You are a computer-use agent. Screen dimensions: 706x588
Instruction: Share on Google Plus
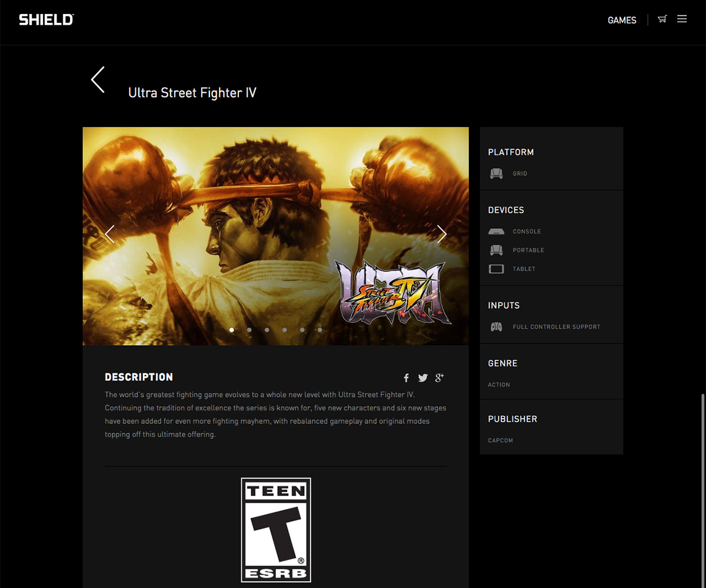point(439,377)
